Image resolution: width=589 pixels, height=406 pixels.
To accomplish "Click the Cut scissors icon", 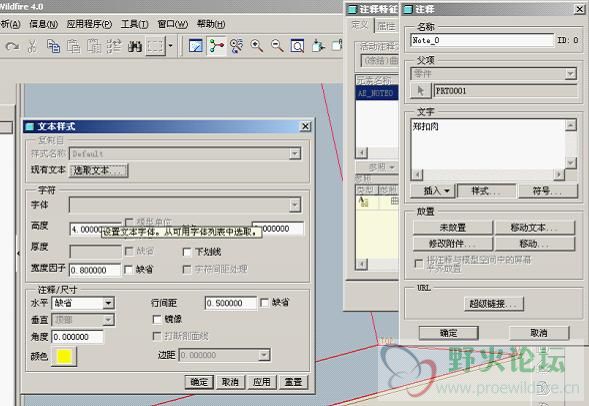I will pyautogui.click(x=32, y=46).
